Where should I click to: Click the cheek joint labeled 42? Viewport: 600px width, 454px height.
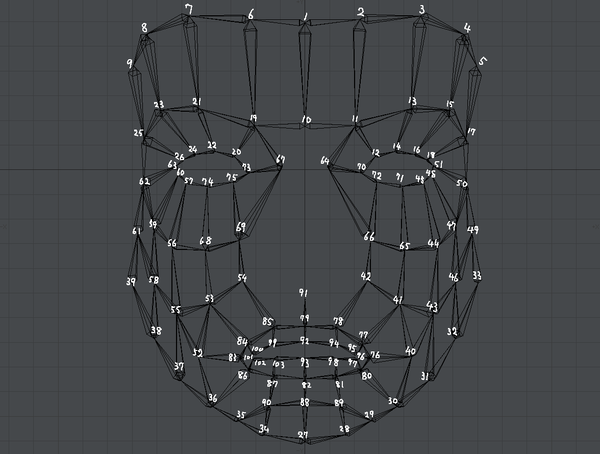[x=366, y=276]
